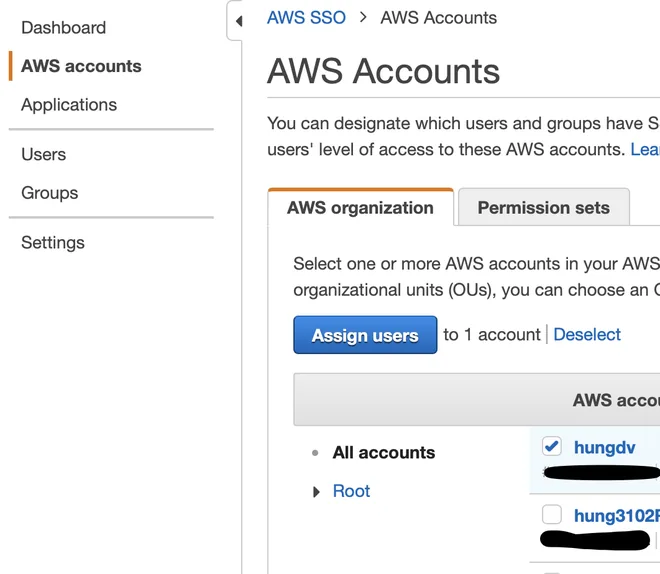Switch to the AWS organization tab
The width and height of the screenshot is (660, 574).
coord(360,207)
